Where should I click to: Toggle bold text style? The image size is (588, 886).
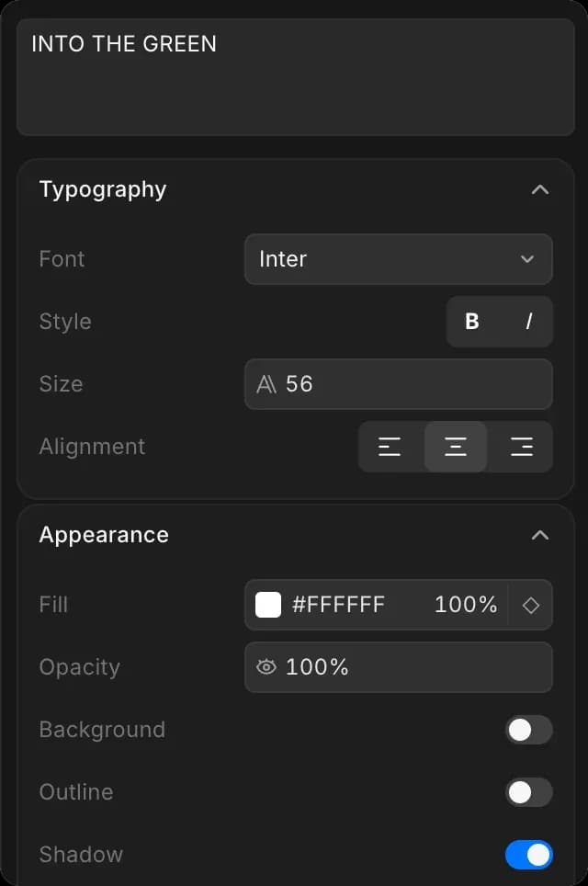(472, 322)
